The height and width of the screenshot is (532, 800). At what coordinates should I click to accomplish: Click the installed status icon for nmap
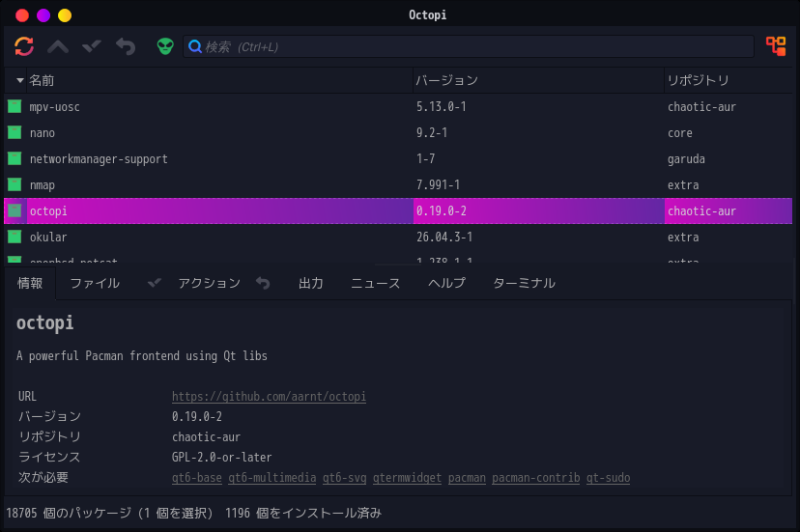(x=14, y=184)
